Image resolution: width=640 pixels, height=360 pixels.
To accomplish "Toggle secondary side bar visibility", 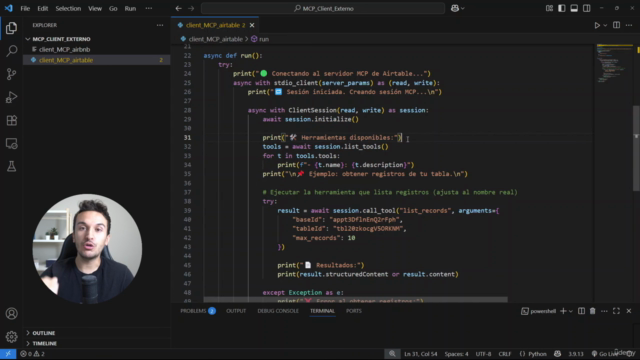I will [587, 8].
